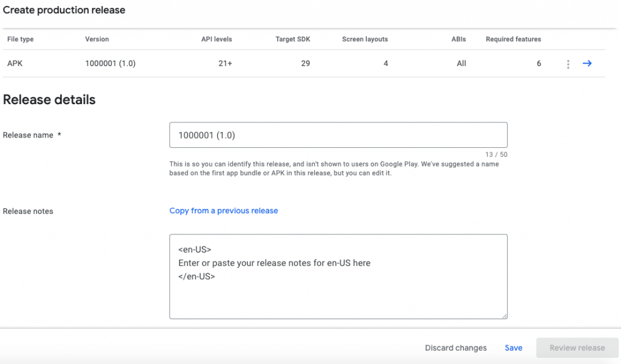The height and width of the screenshot is (364, 621).
Task: Click the resize handle of the release notes box
Action: tap(503, 315)
